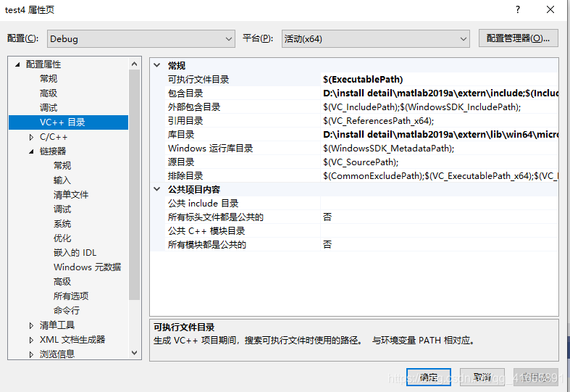Expand the XML 文档生成器 node
The height and width of the screenshot is (392, 570).
click(x=31, y=340)
